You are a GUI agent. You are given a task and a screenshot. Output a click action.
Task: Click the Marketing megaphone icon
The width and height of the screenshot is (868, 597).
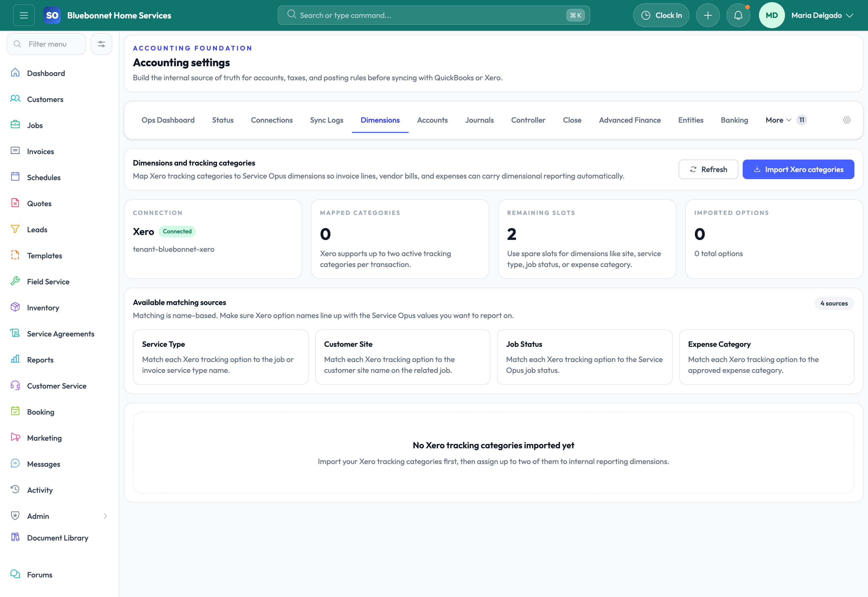(x=15, y=437)
